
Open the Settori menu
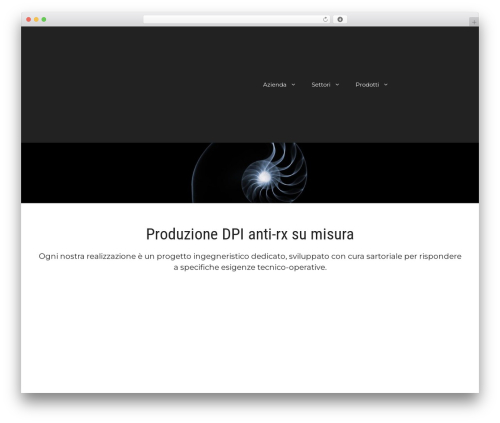click(321, 85)
